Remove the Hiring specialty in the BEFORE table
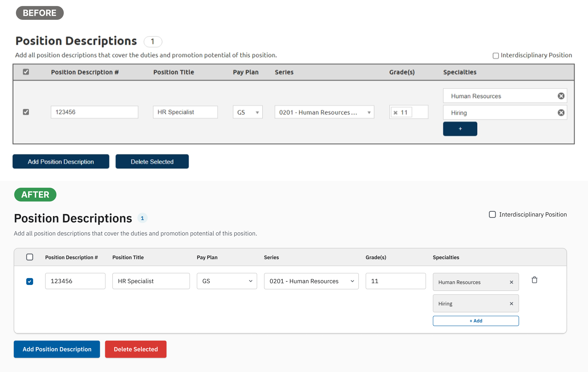The width and height of the screenshot is (588, 372). pyautogui.click(x=561, y=112)
